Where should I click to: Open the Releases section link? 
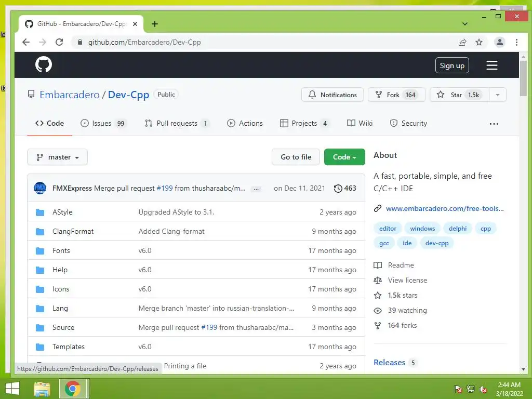[390, 362]
